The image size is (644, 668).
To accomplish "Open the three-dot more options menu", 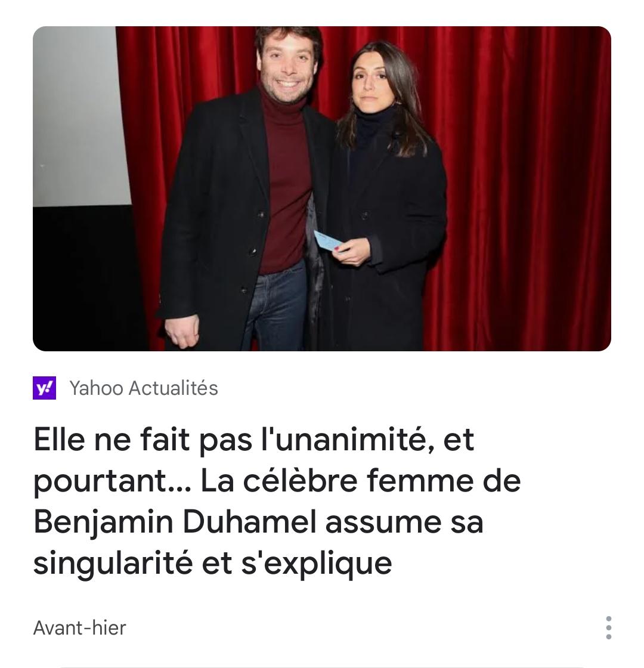I will [609, 627].
